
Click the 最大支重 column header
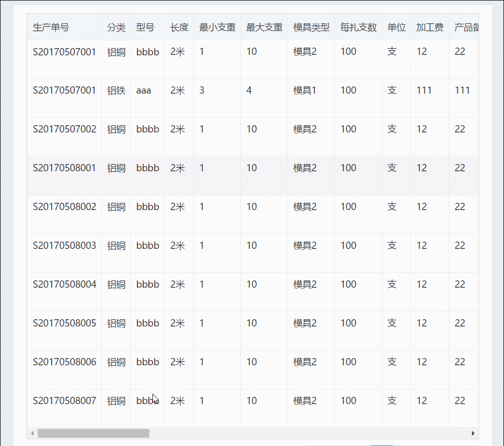[x=264, y=27]
